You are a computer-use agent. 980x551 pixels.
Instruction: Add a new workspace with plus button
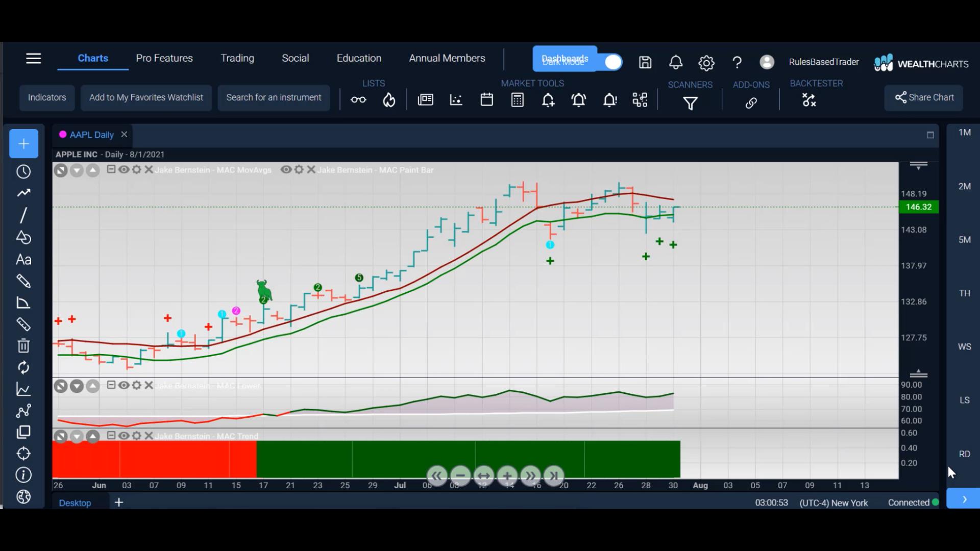[119, 503]
